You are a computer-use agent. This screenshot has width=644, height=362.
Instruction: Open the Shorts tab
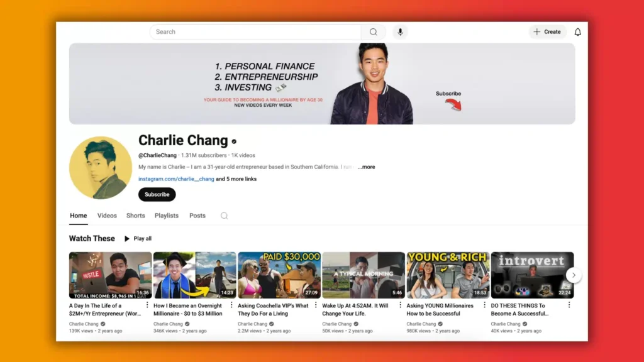click(x=135, y=216)
